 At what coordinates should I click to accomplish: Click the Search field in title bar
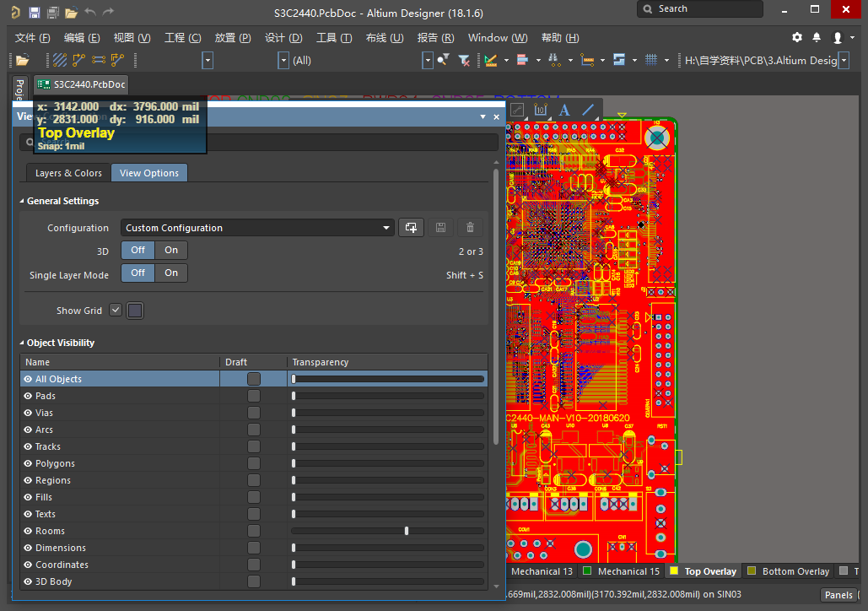[x=700, y=9]
